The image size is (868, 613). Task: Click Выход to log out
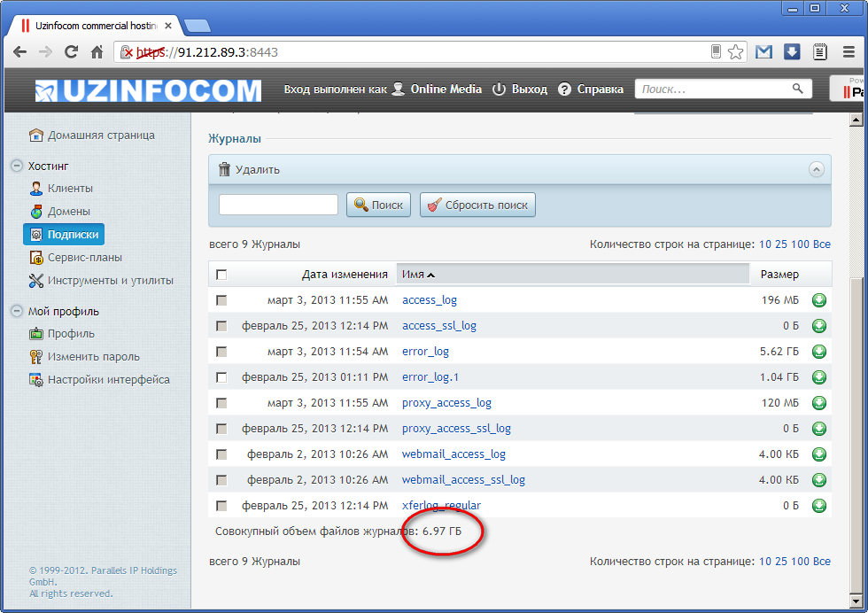(520, 89)
